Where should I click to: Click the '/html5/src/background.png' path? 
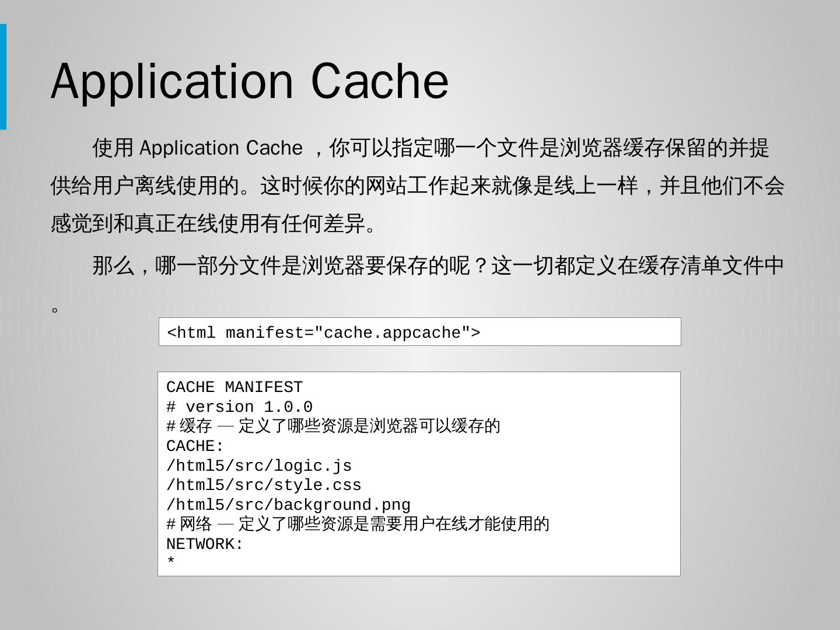[x=289, y=505]
